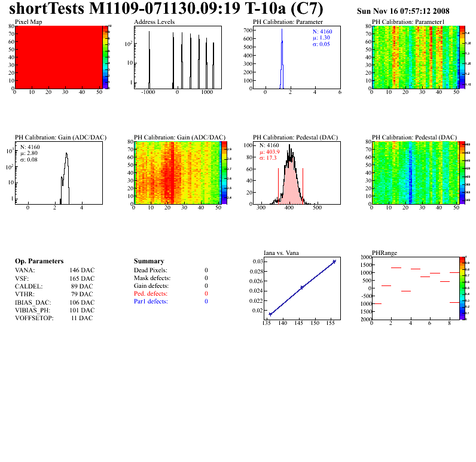Click the Summary heading
Image resolution: width=476 pixels, height=462 pixels.
pos(149,262)
